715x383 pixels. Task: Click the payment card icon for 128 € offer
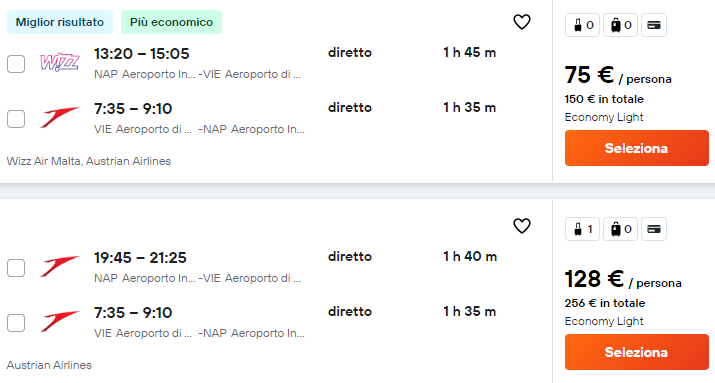pyautogui.click(x=654, y=229)
